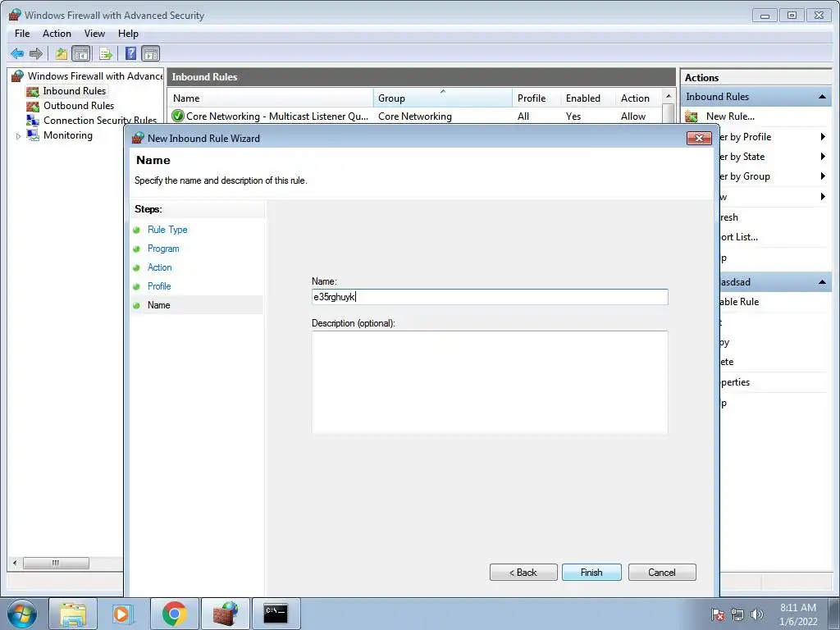Collapse the Inbound Rules actions section
The width and height of the screenshot is (840, 630).
click(822, 97)
